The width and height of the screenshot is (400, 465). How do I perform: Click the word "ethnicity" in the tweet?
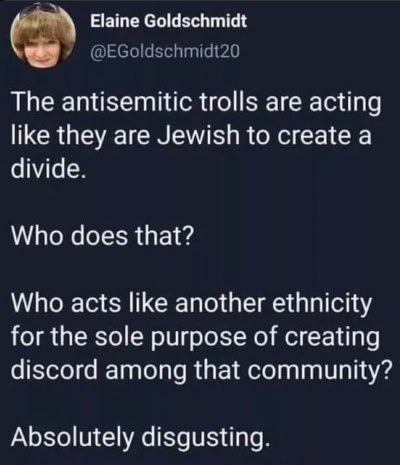tap(322, 304)
